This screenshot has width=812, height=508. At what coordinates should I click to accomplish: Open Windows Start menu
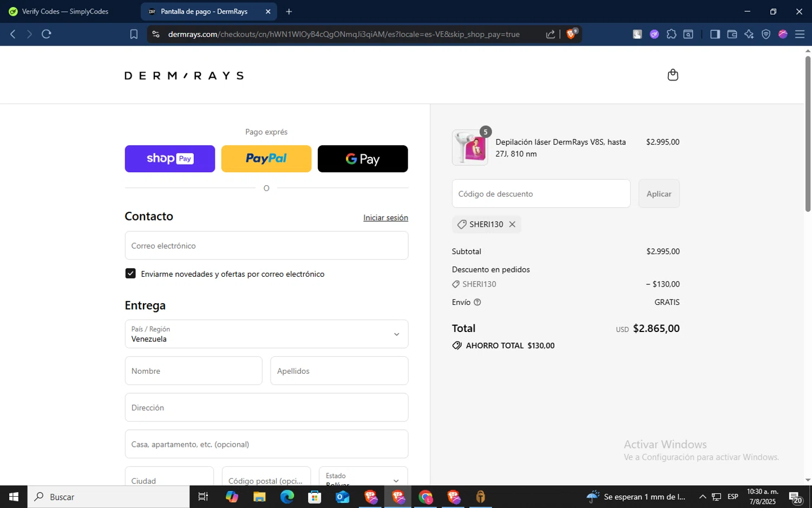click(x=14, y=497)
